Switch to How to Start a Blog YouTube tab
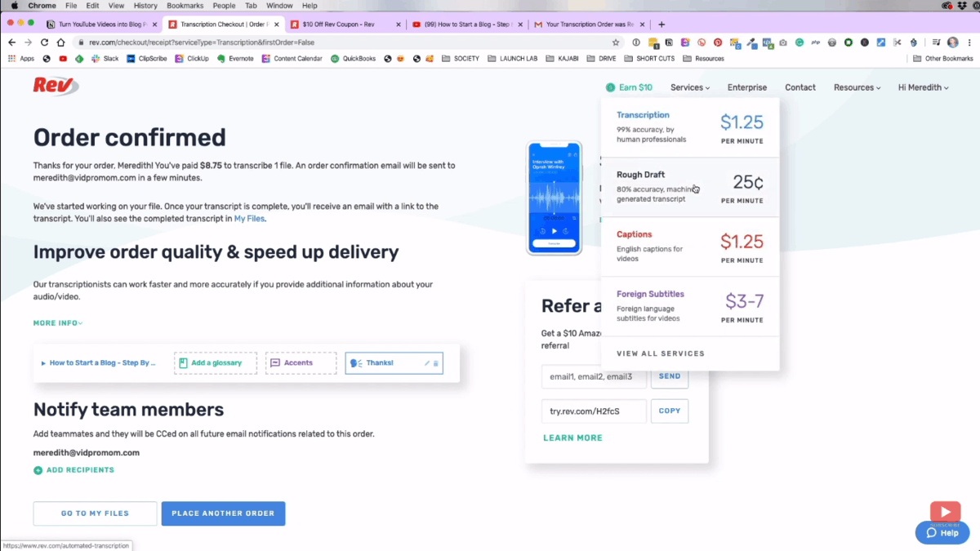 click(x=466, y=24)
